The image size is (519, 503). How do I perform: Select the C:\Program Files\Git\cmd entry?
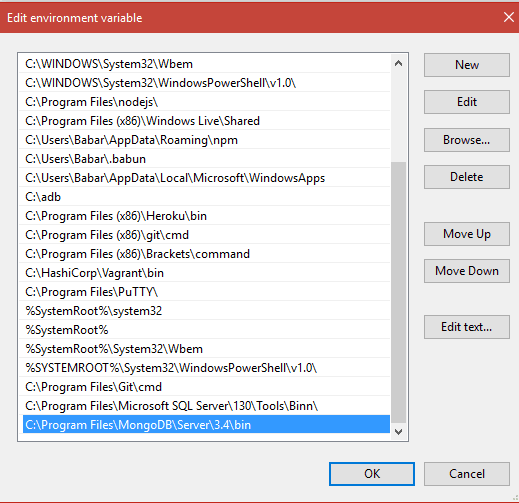tap(205, 387)
